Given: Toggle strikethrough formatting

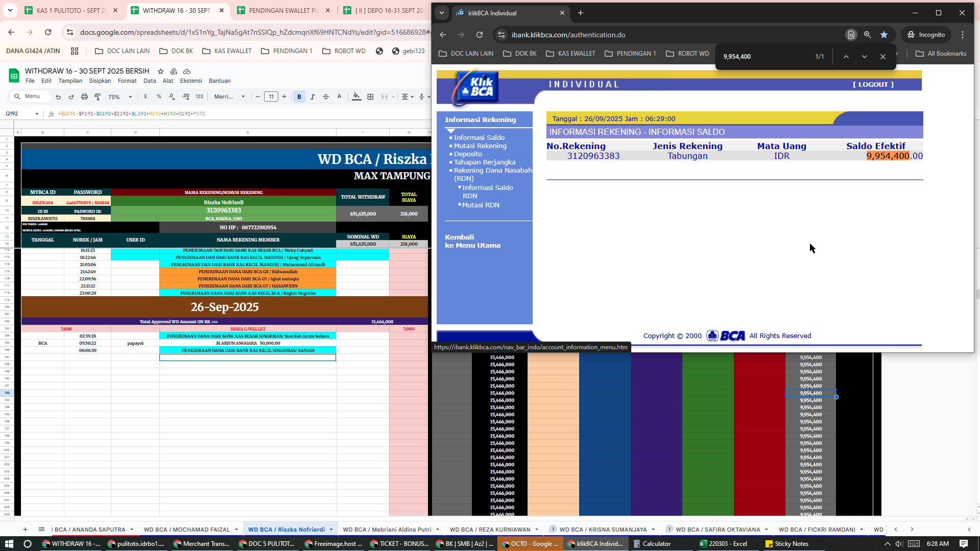Looking at the screenshot, I should pyautogui.click(x=326, y=97).
